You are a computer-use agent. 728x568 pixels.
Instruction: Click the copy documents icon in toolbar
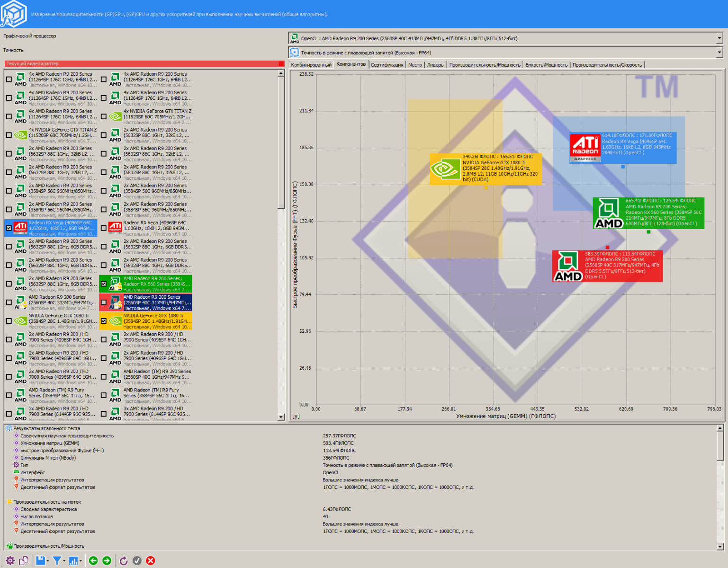pos(24,561)
